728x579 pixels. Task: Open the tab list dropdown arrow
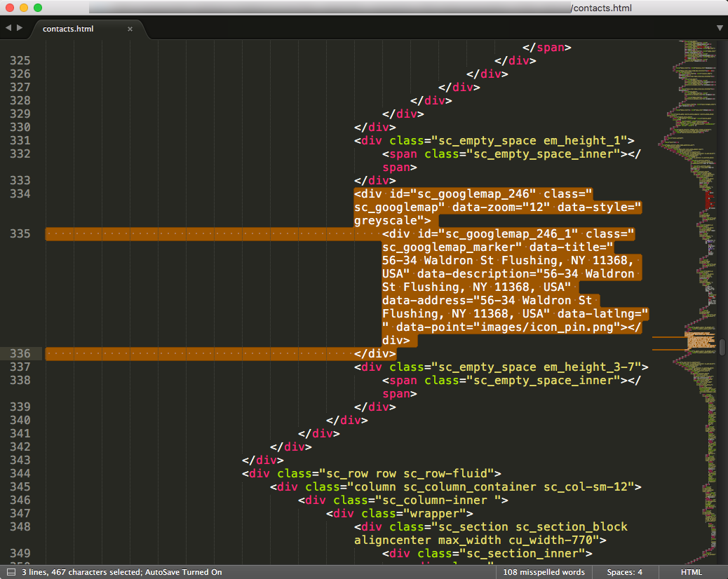[720, 28]
